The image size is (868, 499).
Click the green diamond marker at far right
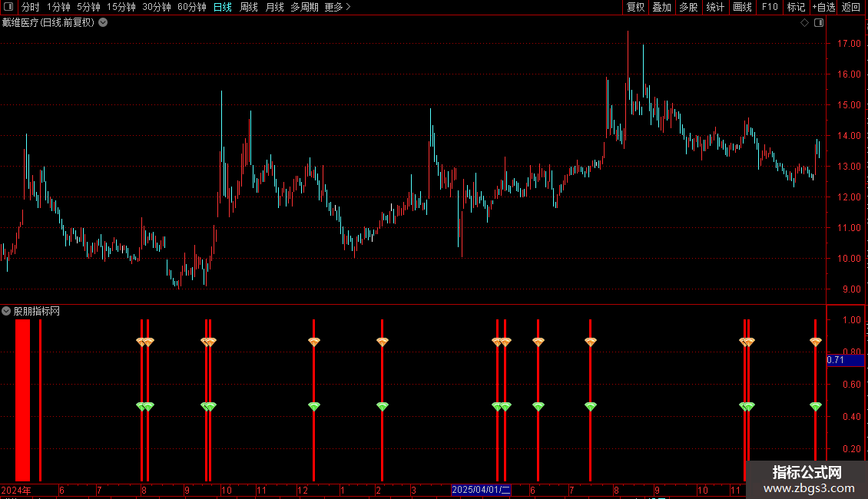(816, 406)
